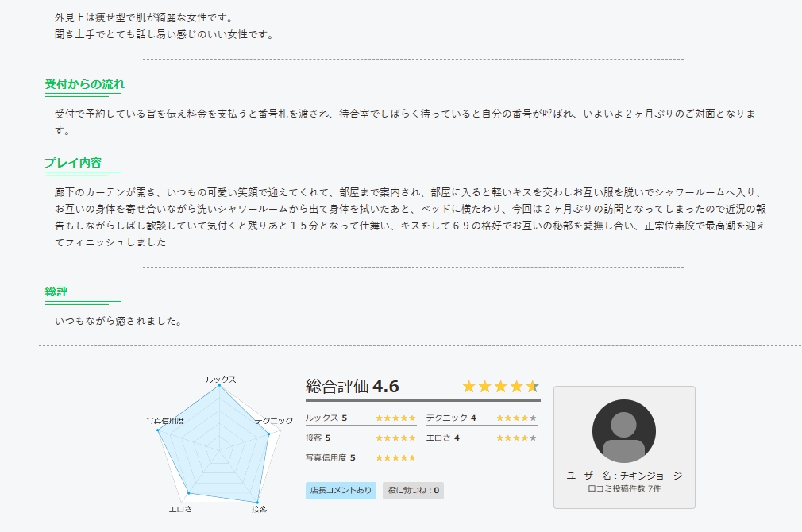
Task: Select the ルックス vertex on radar chart
Action: 219,386
